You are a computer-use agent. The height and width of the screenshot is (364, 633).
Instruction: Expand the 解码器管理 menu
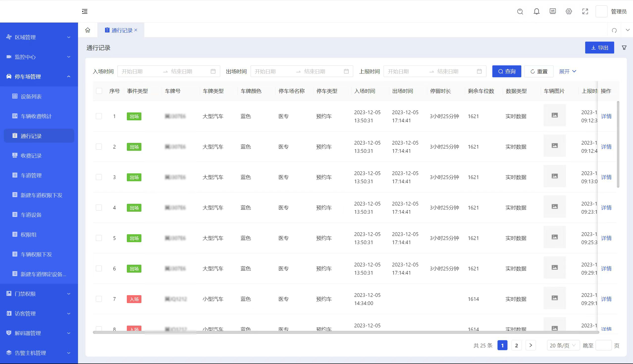coord(39,333)
